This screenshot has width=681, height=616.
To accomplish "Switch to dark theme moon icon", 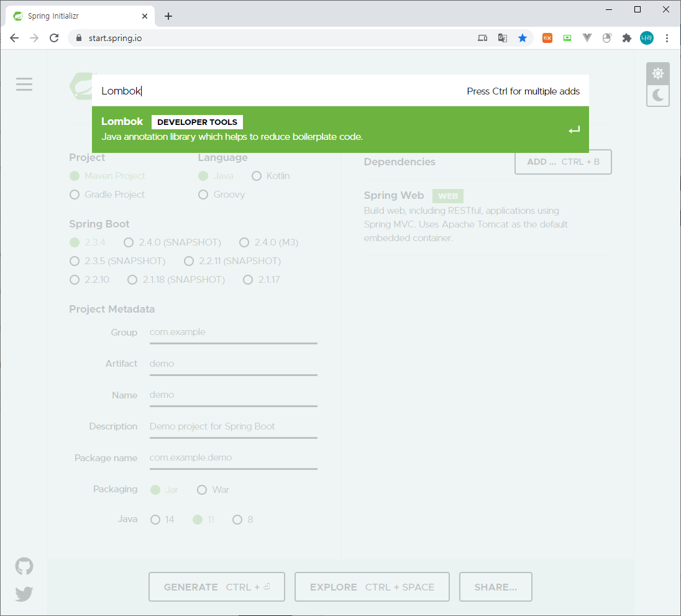I will (657, 96).
